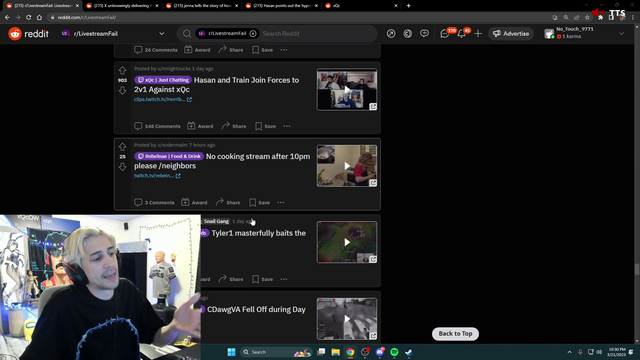Image resolution: width=640 pixels, height=360 pixels.
Task: Save the Tyler1 post
Action: pos(262,279)
